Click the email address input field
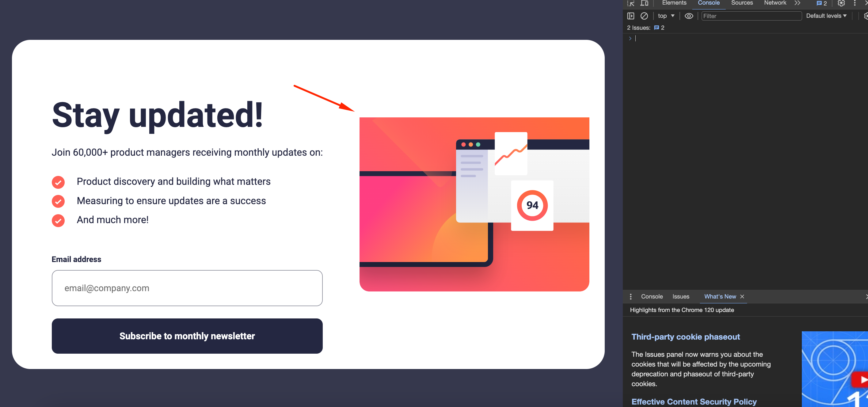 [x=187, y=287]
